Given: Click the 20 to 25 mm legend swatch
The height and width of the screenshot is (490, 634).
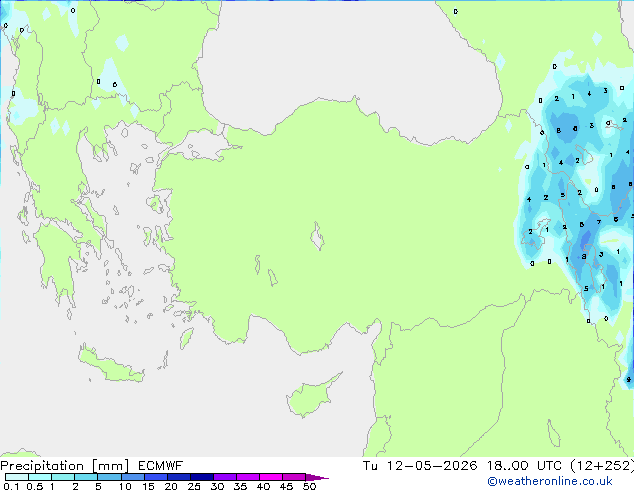Looking at the screenshot, I should click(x=178, y=477).
